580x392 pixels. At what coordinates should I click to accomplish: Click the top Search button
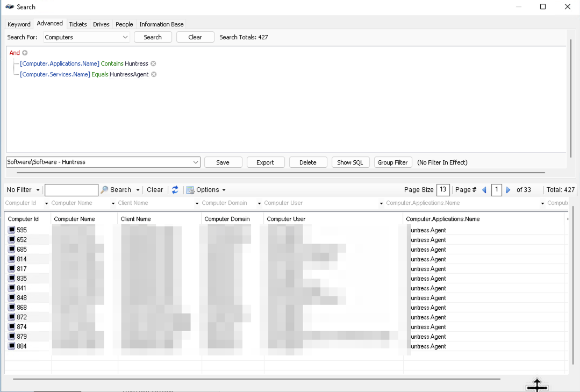pos(153,37)
